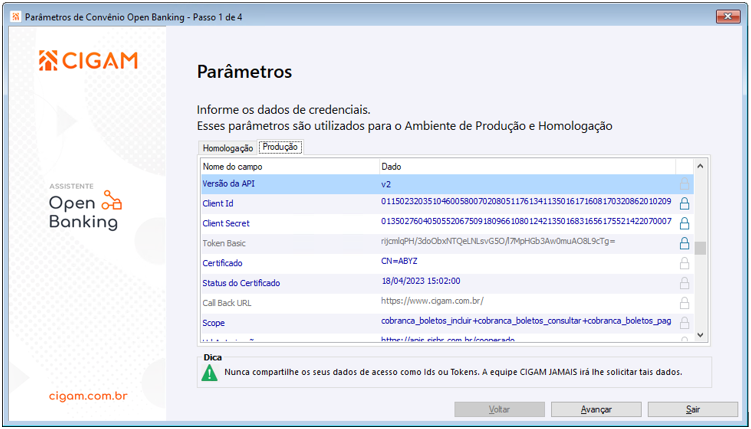Toggle lock icon on Call Back URL row
Viewport: 751px width, 429px height.
(x=684, y=303)
